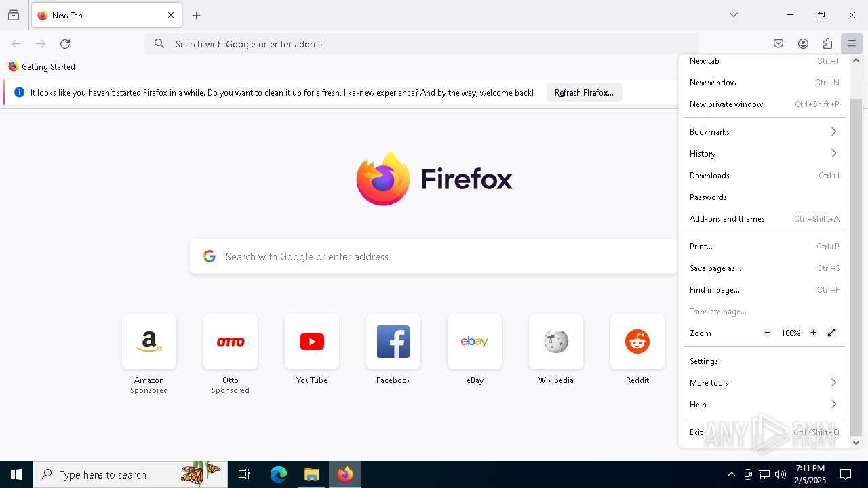Viewport: 868px width, 488px height.
Task: Click the Firefox taskbar icon
Action: [345, 474]
